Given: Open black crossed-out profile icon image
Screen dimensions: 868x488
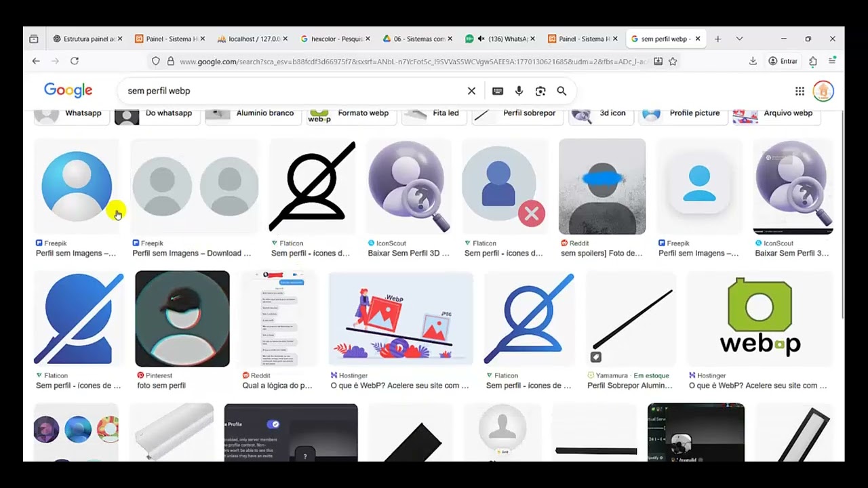Looking at the screenshot, I should coord(313,186).
